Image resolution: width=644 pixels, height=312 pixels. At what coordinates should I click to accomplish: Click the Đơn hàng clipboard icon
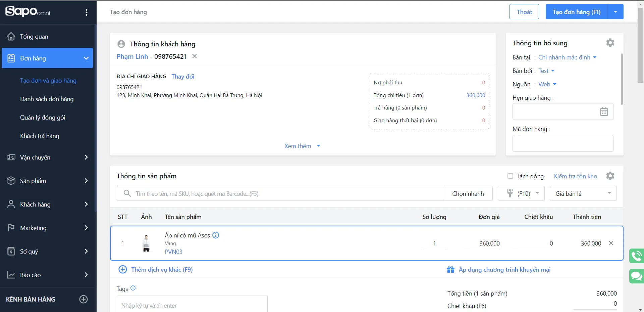tap(11, 58)
